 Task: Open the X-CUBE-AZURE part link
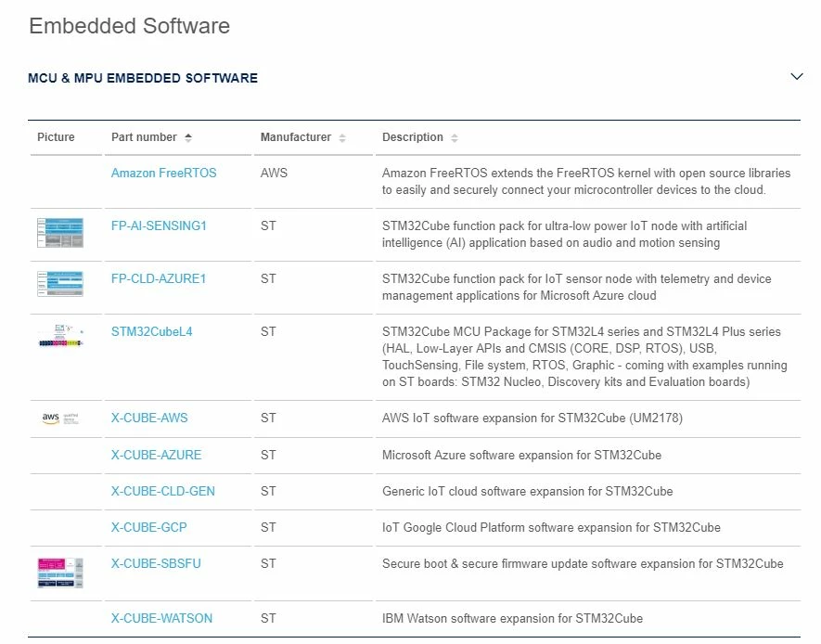pyautogui.click(x=156, y=455)
